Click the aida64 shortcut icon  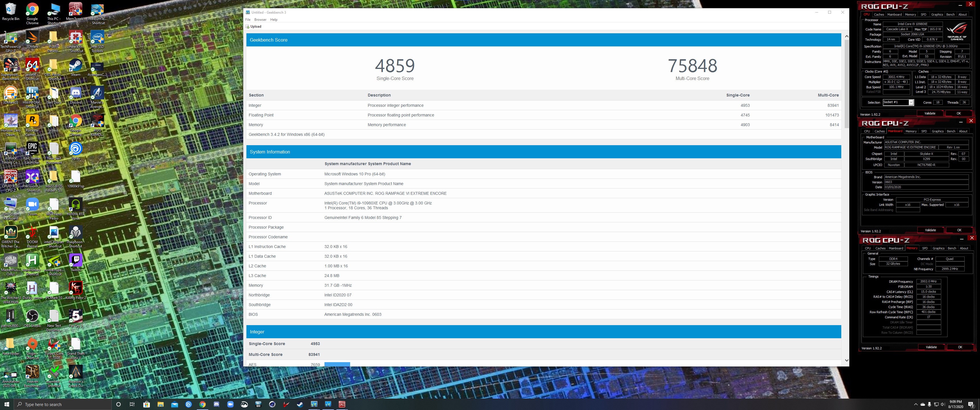[32, 69]
